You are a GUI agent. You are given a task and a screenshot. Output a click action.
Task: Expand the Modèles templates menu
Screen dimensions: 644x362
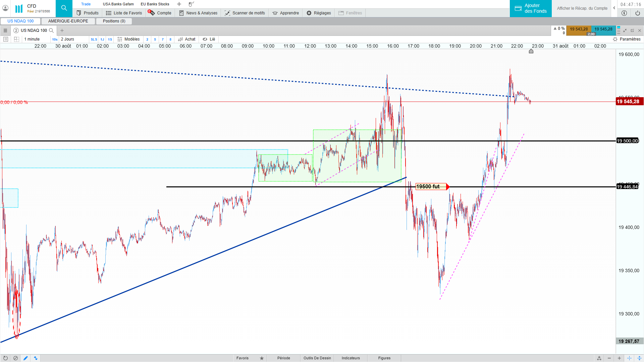pos(128,39)
